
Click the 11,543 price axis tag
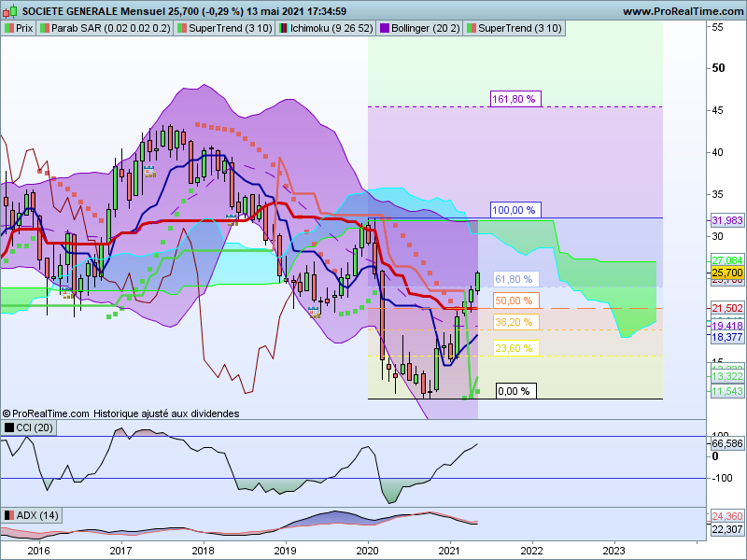tap(727, 391)
